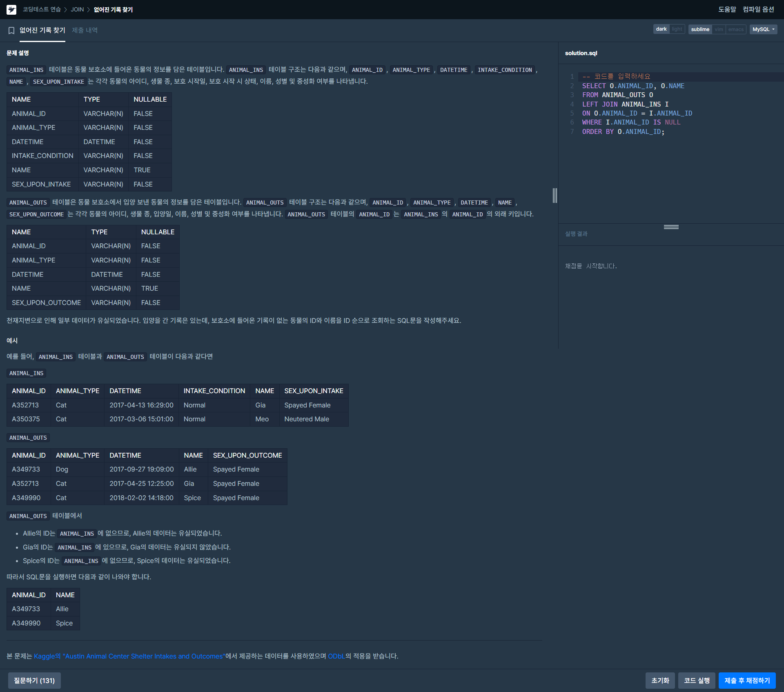
Task: Select vim keybinding mode
Action: pos(719,29)
